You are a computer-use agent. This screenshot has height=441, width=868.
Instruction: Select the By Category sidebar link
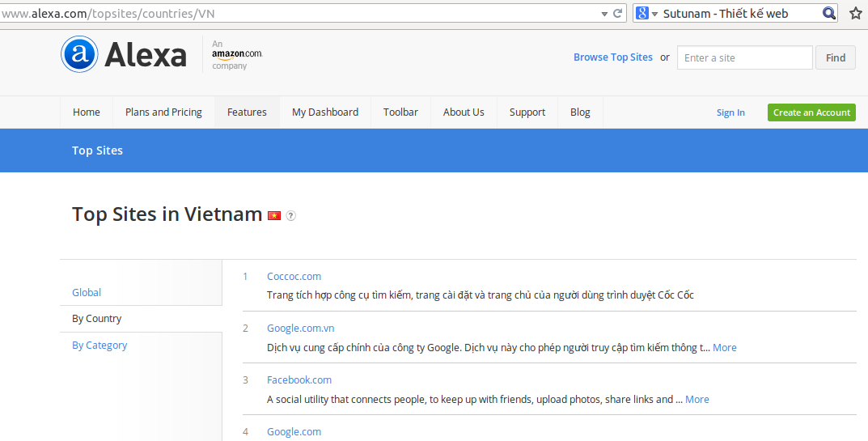point(100,346)
